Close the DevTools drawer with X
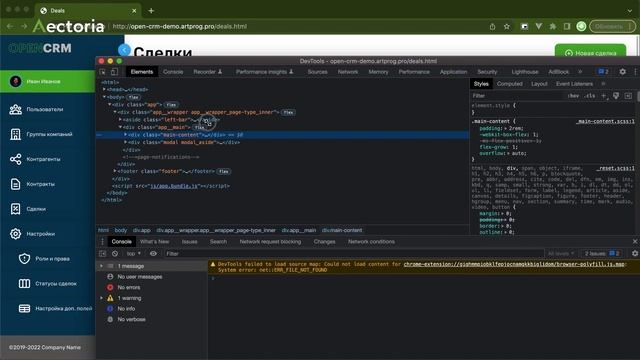The image size is (640, 360). coord(635,242)
